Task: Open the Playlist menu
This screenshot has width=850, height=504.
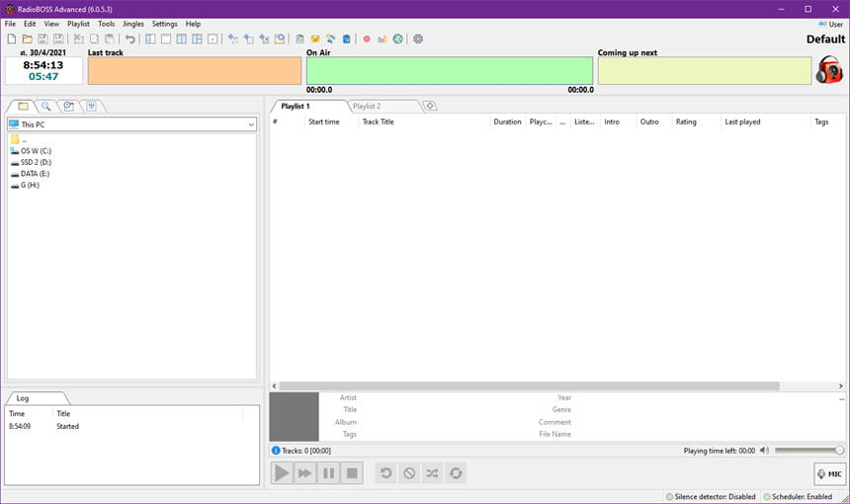Action: pos(79,24)
